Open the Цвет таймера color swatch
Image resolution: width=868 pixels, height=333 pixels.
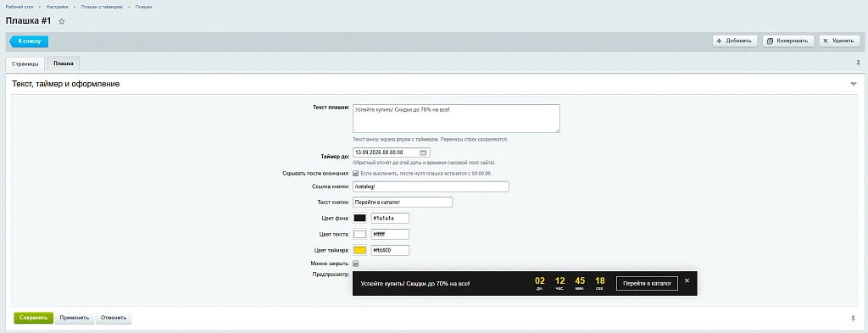(359, 251)
